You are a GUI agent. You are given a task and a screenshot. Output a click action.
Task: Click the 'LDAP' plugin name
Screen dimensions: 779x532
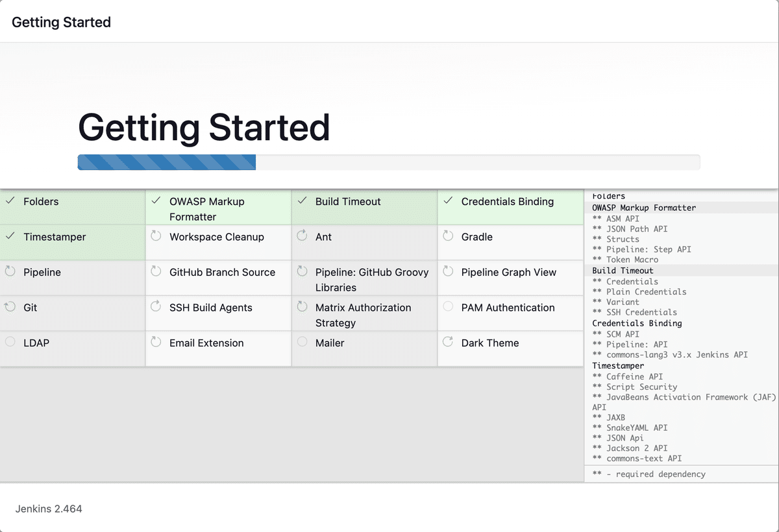36,343
